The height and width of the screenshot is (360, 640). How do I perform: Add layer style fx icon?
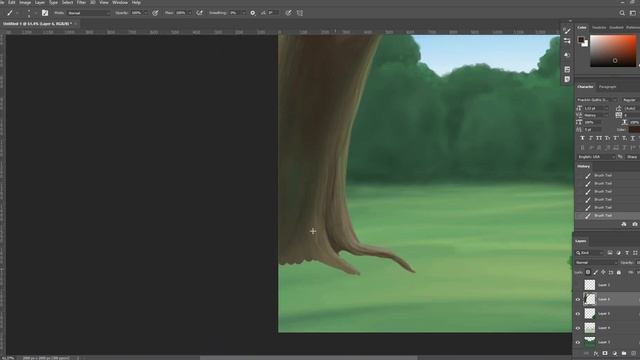[x=596, y=353]
